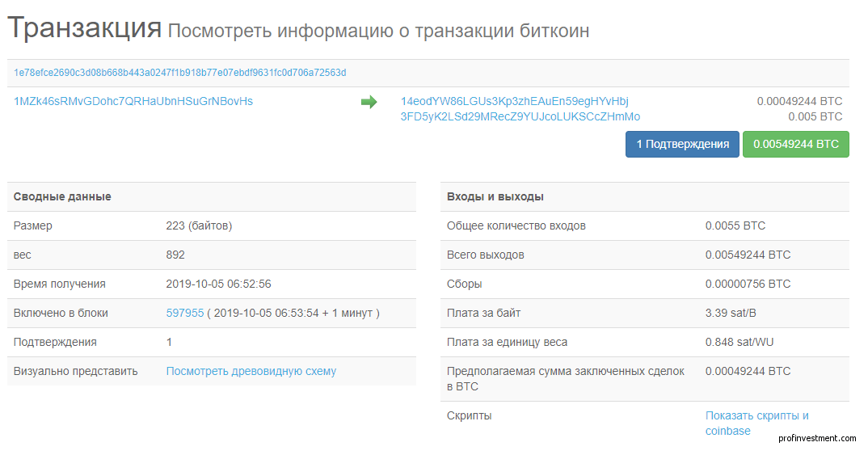Viewport: 868px width, 455px height.
Task: Click the green arrow between addresses
Action: (369, 102)
